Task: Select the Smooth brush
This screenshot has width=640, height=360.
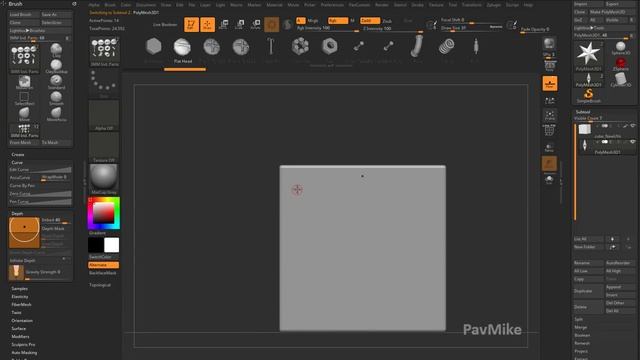Action: point(56,98)
